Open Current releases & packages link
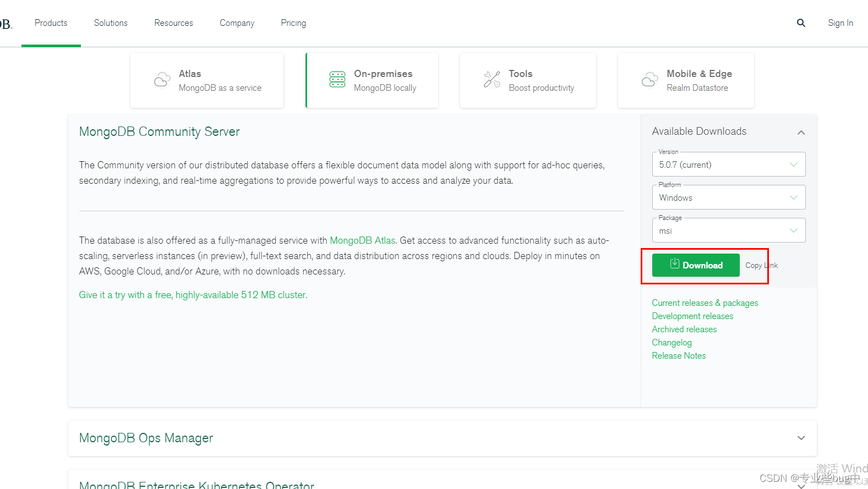 (x=705, y=303)
